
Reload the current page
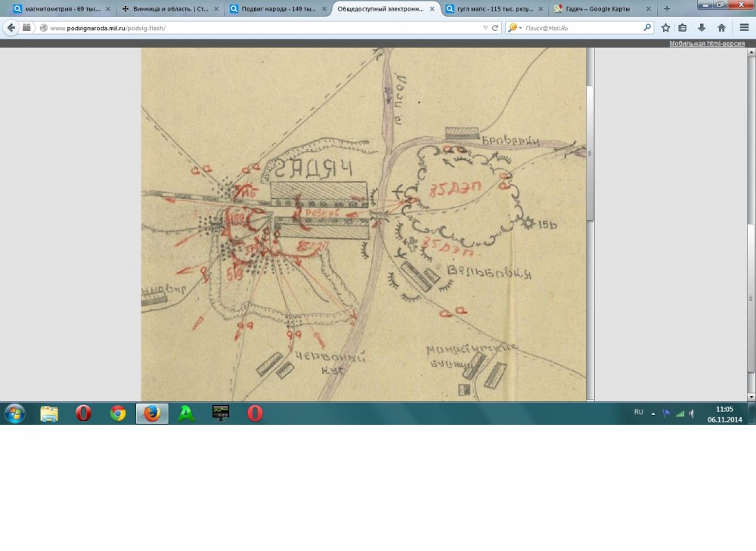[494, 28]
